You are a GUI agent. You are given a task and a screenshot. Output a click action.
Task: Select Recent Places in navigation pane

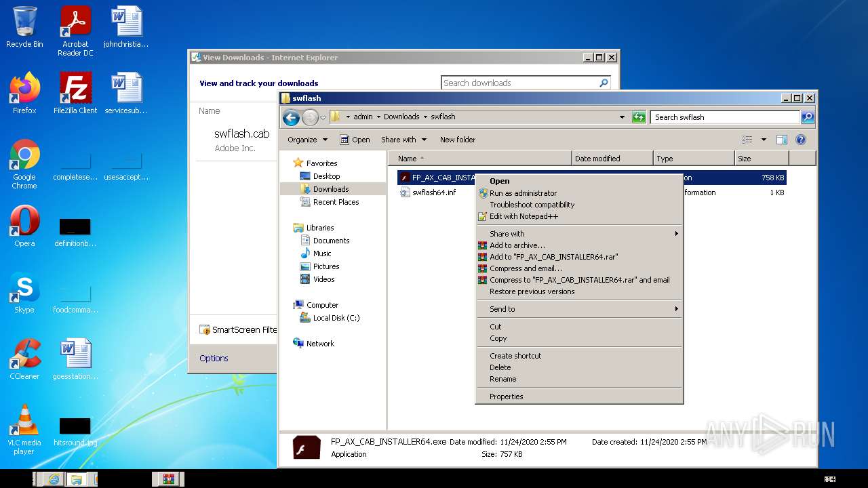[x=330, y=202]
